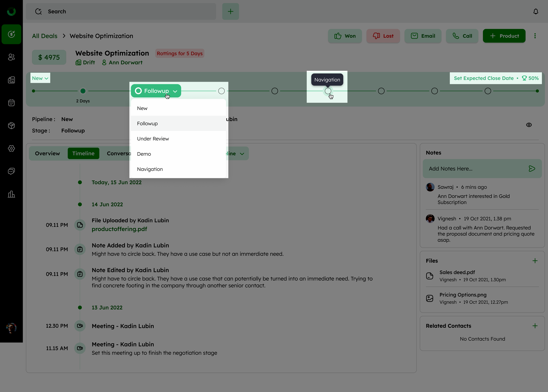Open the Deals section in sidebar
Viewport: 548px width, 392px height.
(11, 34)
